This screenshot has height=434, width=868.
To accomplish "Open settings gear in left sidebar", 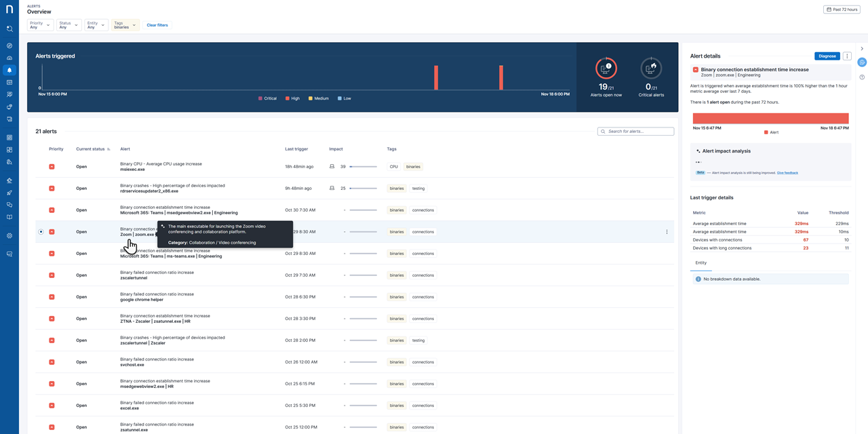I will pyautogui.click(x=9, y=236).
